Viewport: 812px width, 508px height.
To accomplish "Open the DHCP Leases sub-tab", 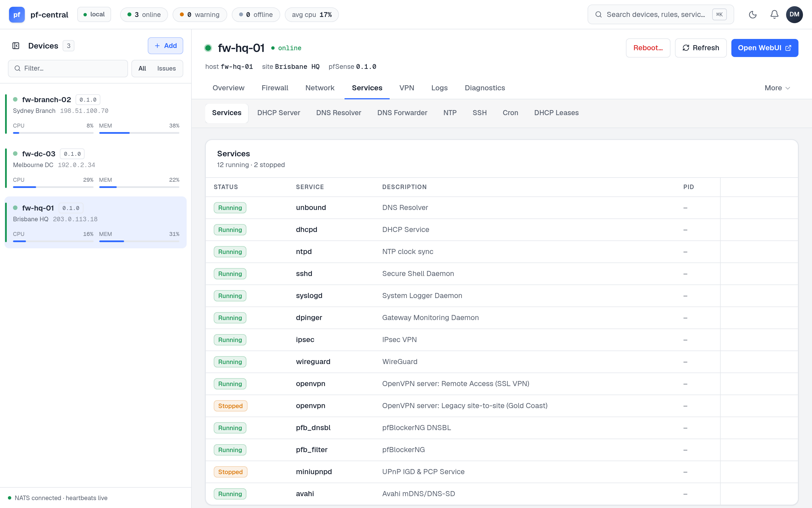I will (556, 113).
